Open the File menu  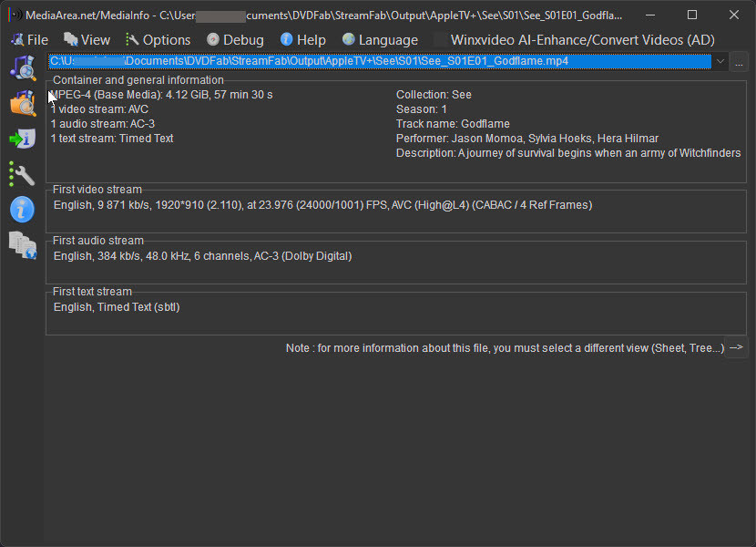click(x=30, y=40)
